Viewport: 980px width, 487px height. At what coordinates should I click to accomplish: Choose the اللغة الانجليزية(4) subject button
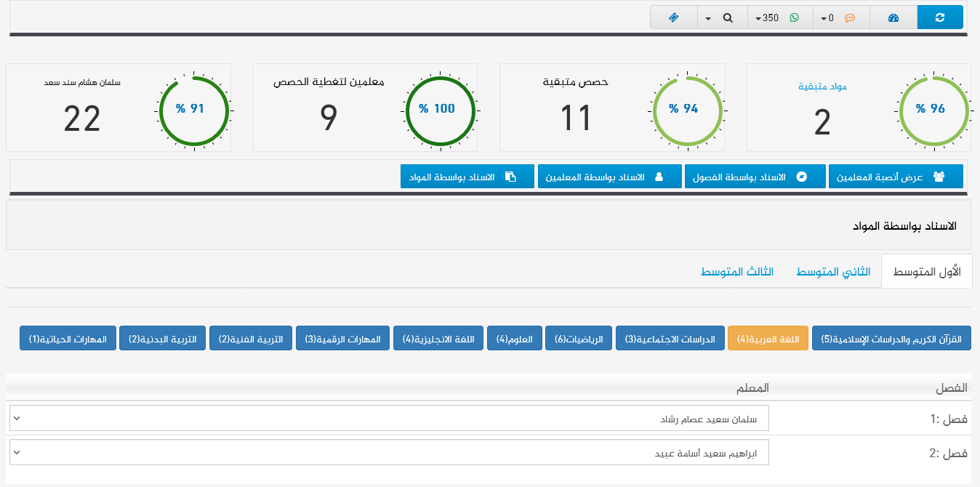(438, 339)
